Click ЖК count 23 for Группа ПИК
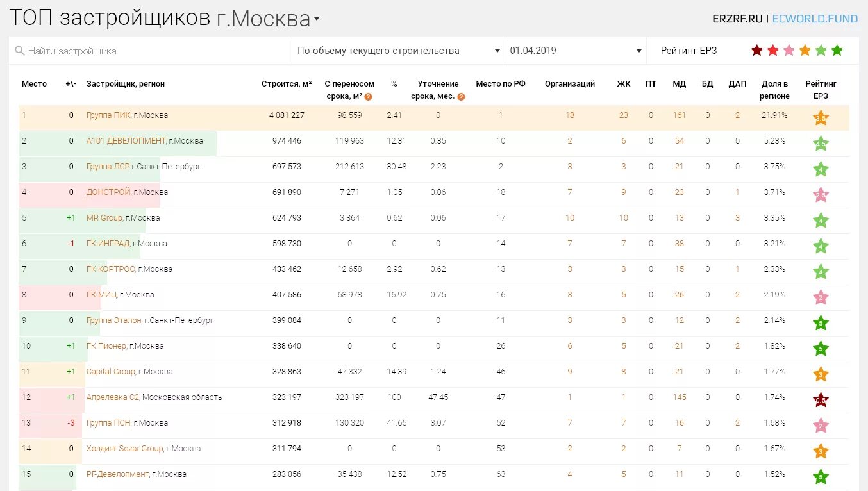 pyautogui.click(x=624, y=115)
